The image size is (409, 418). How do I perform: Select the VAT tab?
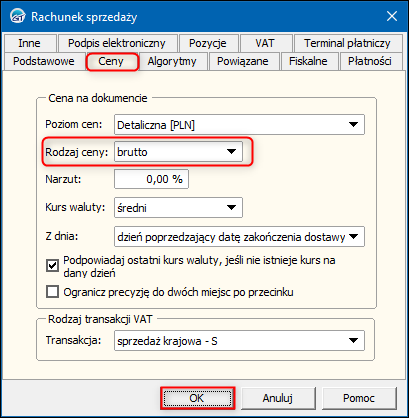265,43
